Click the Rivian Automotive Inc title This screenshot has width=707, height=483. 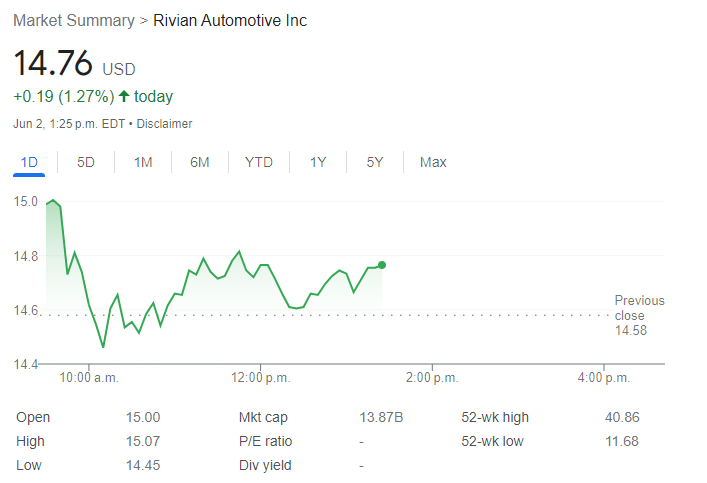230,21
